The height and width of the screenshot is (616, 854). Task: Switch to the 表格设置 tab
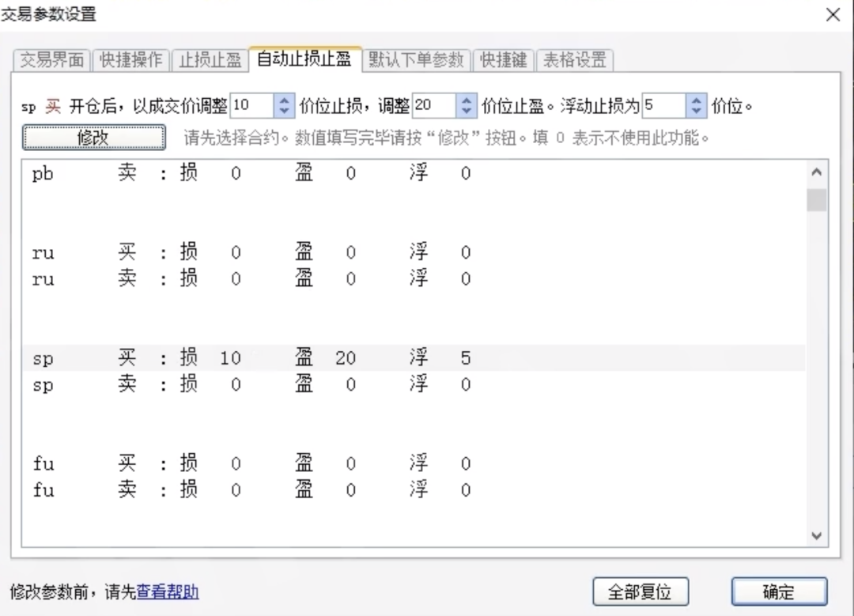point(575,59)
